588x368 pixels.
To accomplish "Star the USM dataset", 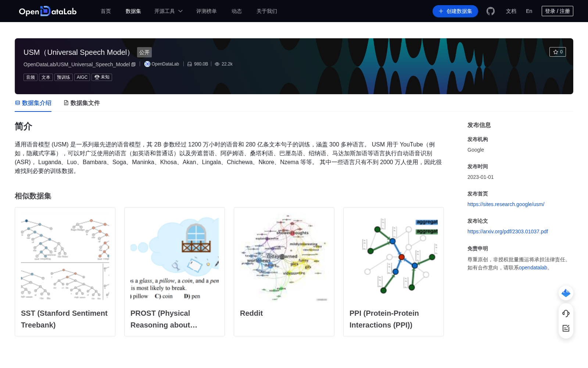I will [557, 52].
